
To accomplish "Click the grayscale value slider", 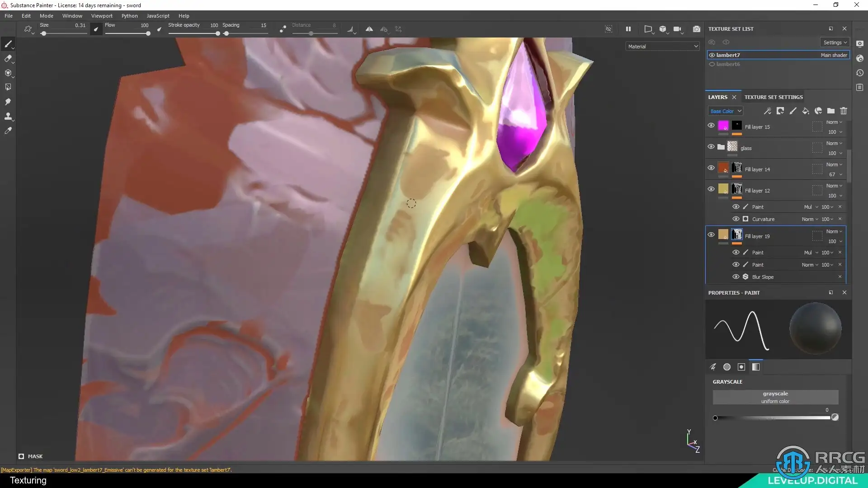I will pyautogui.click(x=772, y=418).
